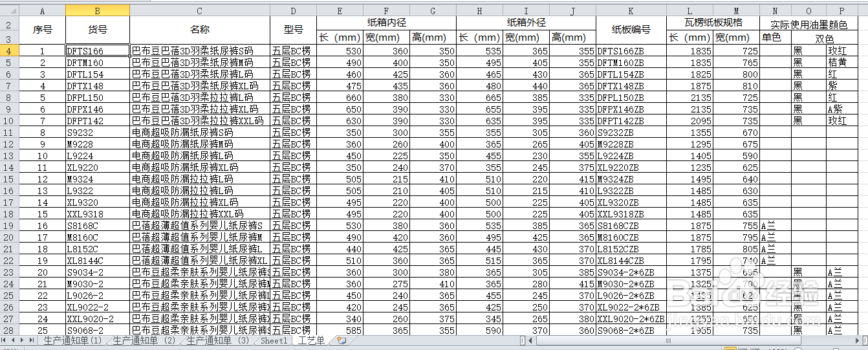Viewport: 868px width, 350px height.
Task: Select value 415 in row 24 column J
Action: (x=572, y=283)
